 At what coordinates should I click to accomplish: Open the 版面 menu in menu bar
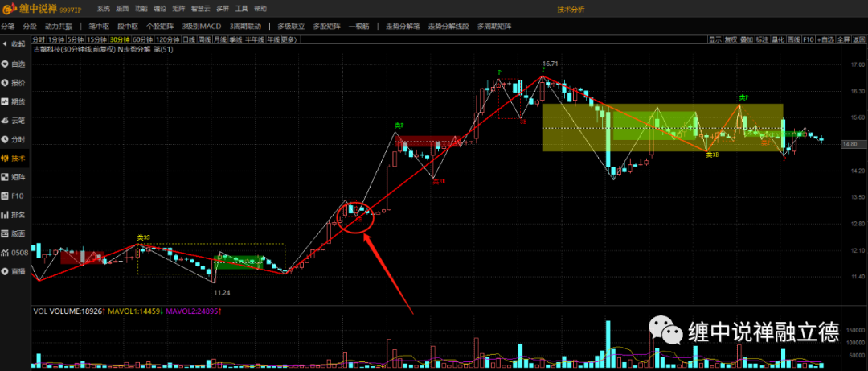[x=122, y=10]
